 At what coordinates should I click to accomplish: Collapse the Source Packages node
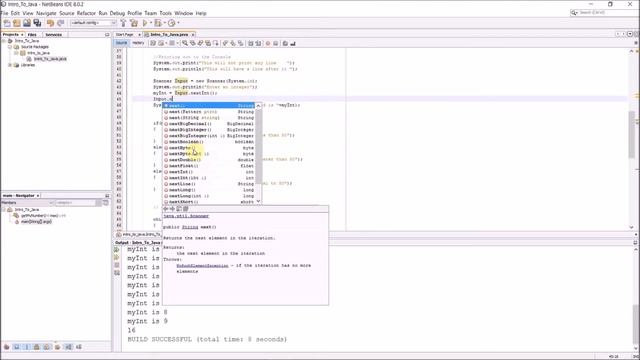[10, 47]
